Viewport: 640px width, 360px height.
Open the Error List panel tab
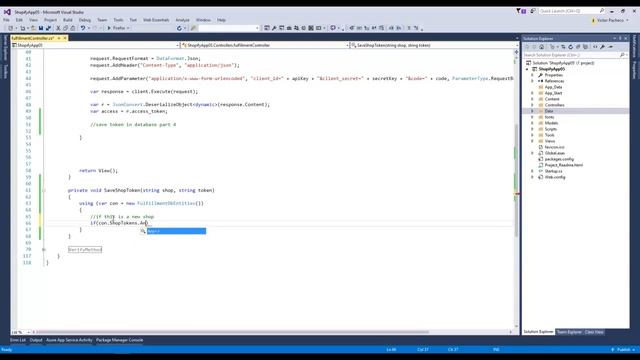[18, 340]
